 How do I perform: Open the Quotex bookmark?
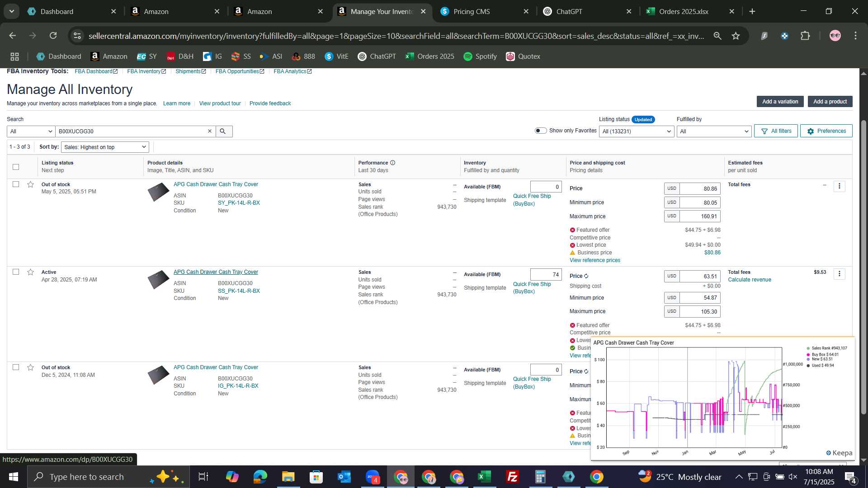click(523, 56)
